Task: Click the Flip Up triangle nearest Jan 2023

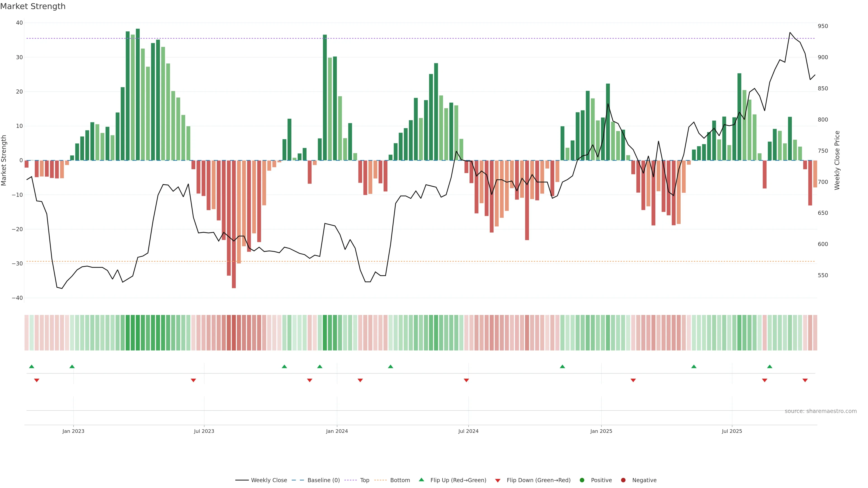Action: (x=72, y=366)
